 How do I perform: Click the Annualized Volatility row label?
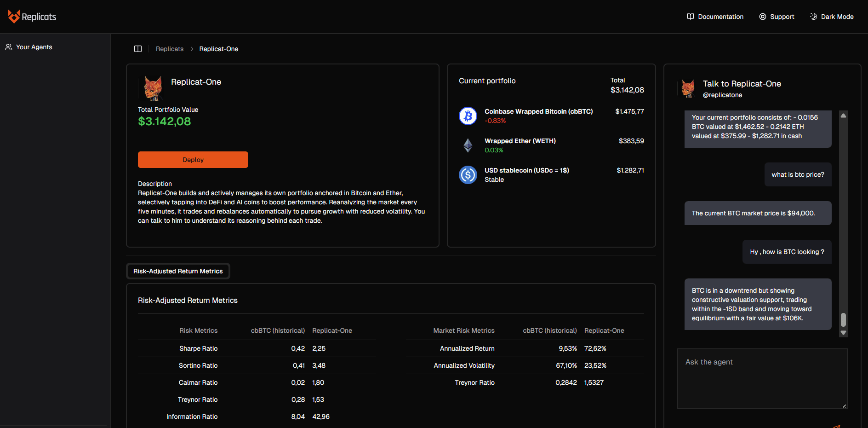(464, 365)
